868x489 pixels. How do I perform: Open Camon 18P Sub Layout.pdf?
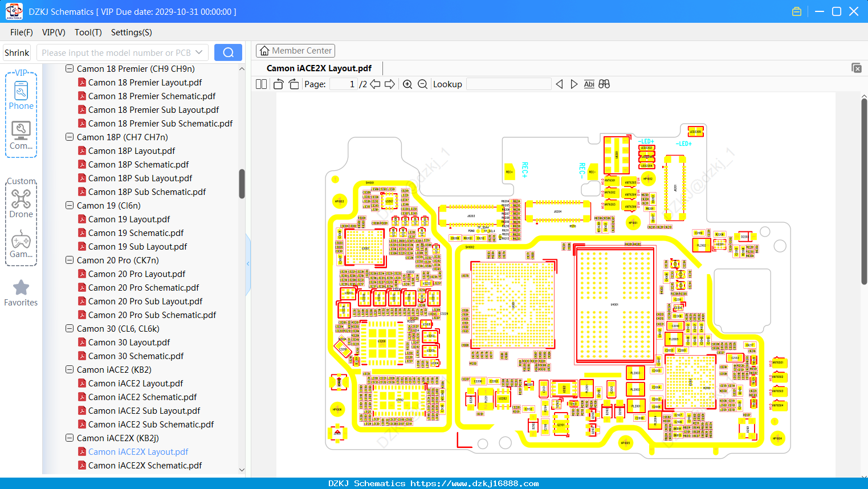pyautogui.click(x=140, y=178)
